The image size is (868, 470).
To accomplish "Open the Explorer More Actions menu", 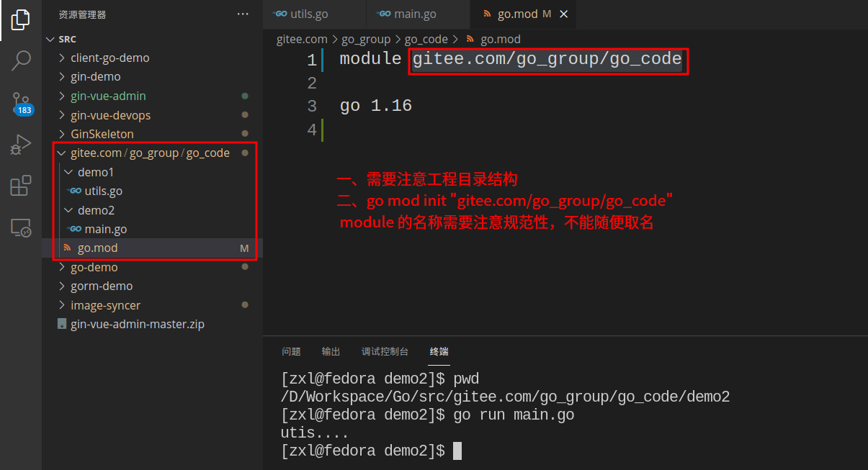I will (x=243, y=14).
